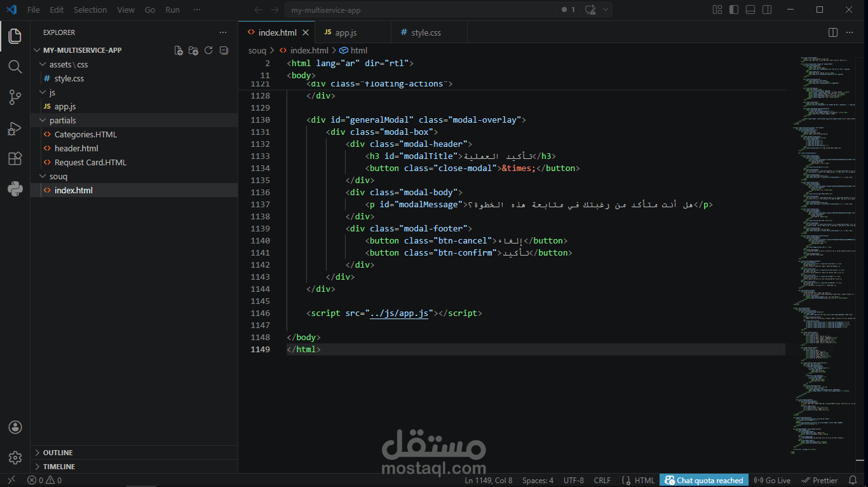Viewport: 868px width, 487px height.
Task: Click the Customize Layout icon
Action: [717, 10]
